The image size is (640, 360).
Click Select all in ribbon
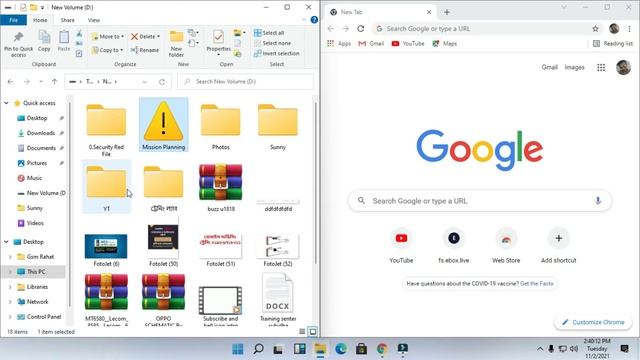pyautogui.click(x=269, y=33)
